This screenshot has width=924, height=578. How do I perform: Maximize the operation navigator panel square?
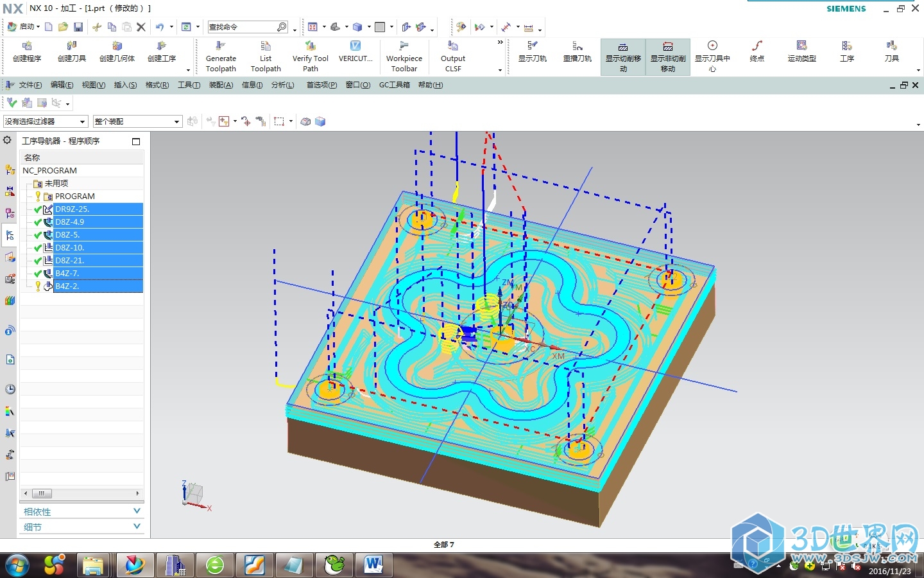[x=136, y=141]
